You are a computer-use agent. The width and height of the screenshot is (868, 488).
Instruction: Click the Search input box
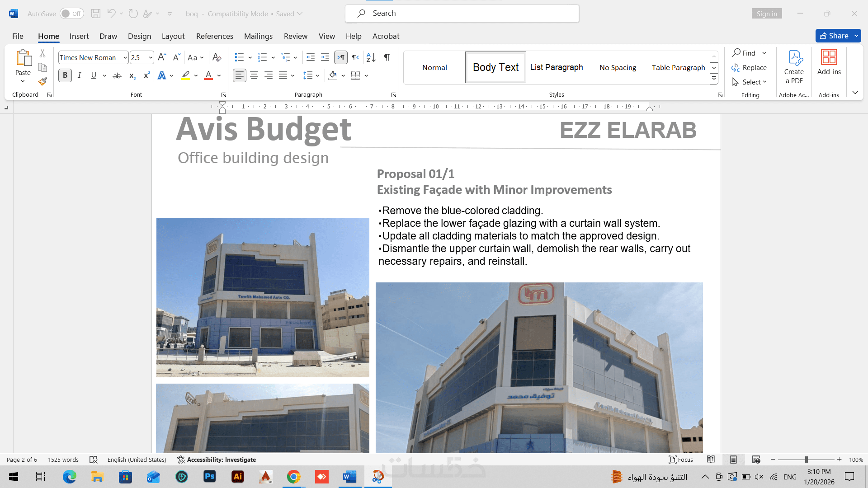[462, 14]
